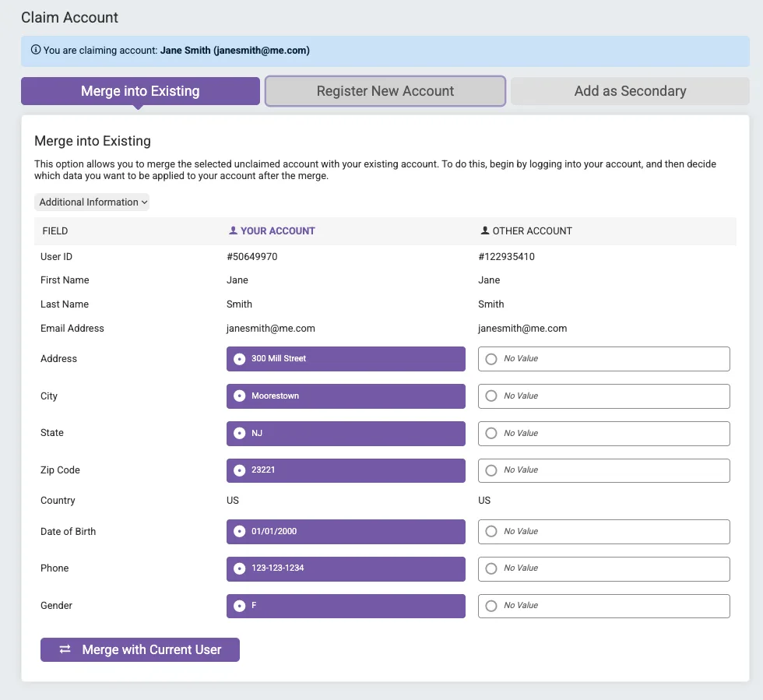
Task: Choose No Value for Gender from other account
Action: [604, 606]
